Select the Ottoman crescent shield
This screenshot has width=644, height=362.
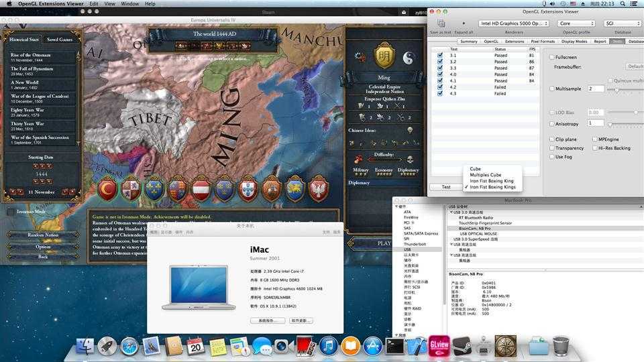click(107, 189)
